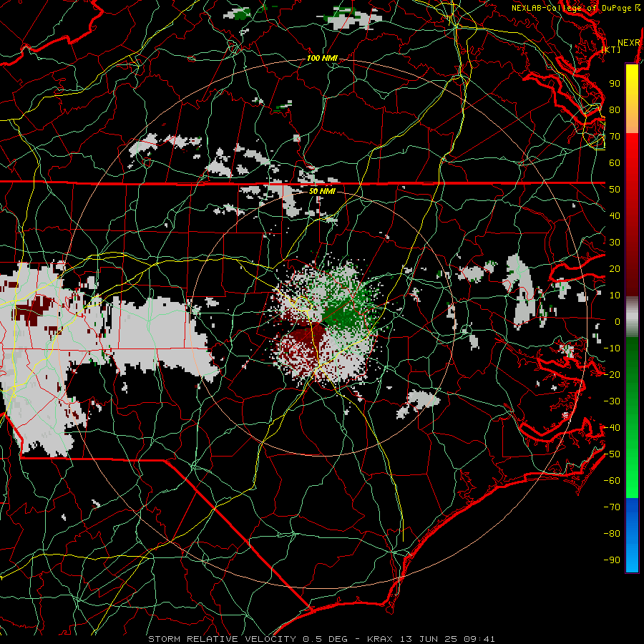
Task: Click the 10 value on velocity scale
Action: (615, 296)
